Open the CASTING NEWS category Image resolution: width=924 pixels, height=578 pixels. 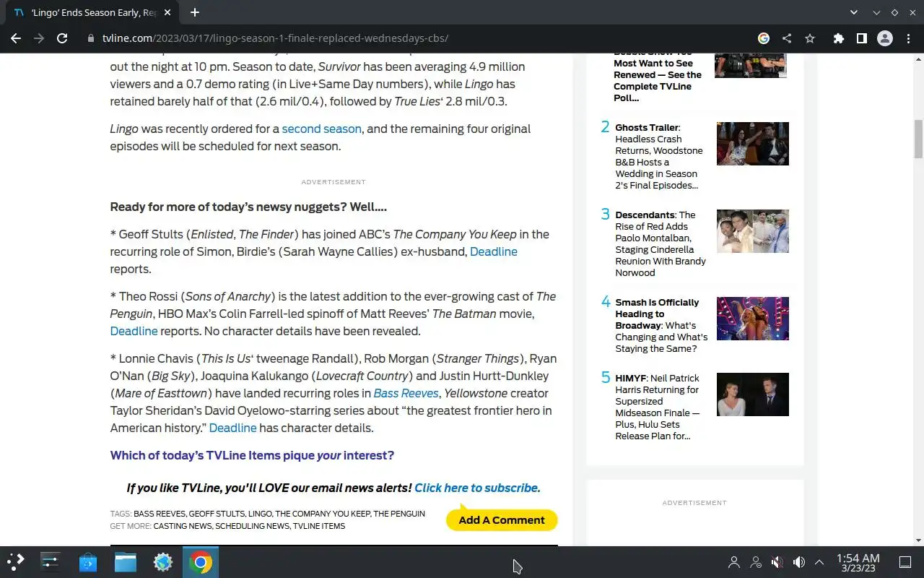point(183,526)
